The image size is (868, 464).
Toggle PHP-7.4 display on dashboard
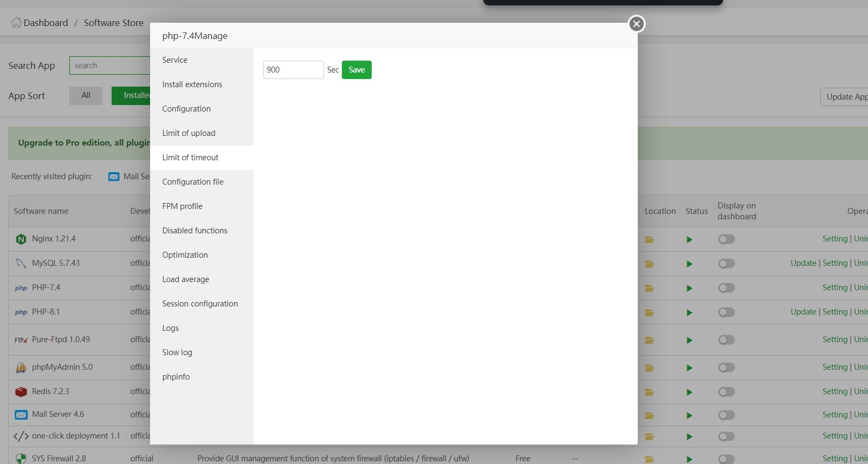(727, 288)
